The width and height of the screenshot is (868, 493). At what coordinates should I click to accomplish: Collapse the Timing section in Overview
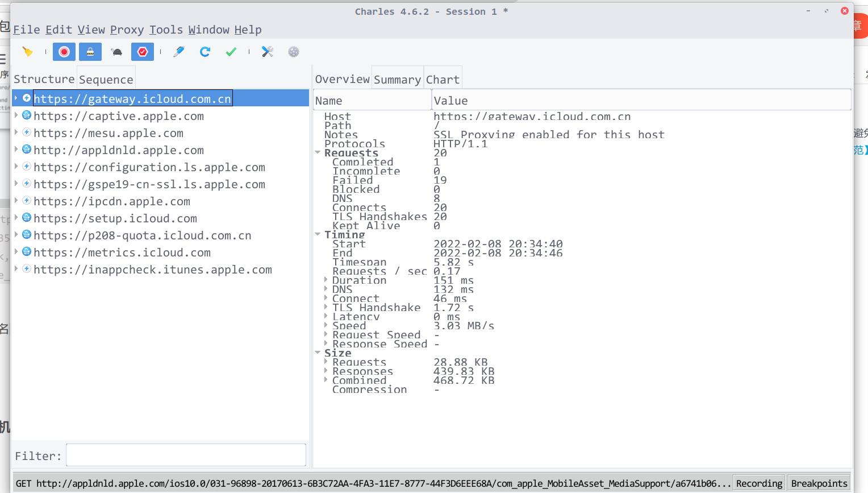[x=318, y=234]
